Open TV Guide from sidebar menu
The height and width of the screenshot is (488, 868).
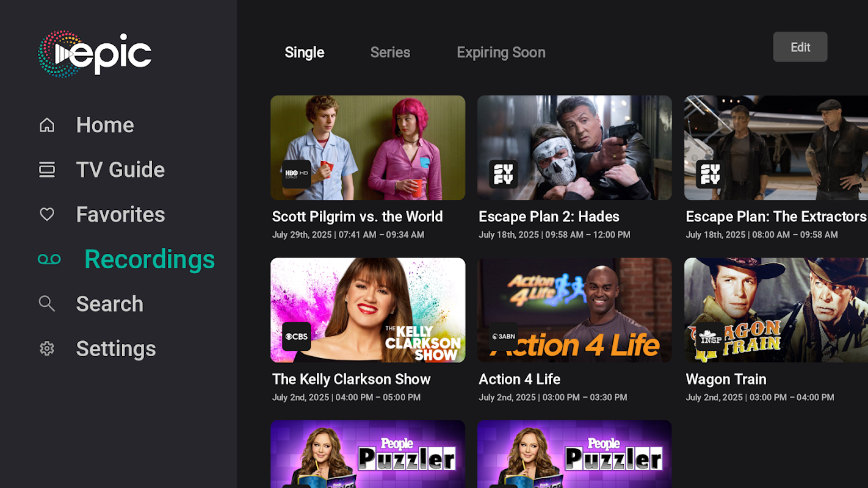pos(120,170)
